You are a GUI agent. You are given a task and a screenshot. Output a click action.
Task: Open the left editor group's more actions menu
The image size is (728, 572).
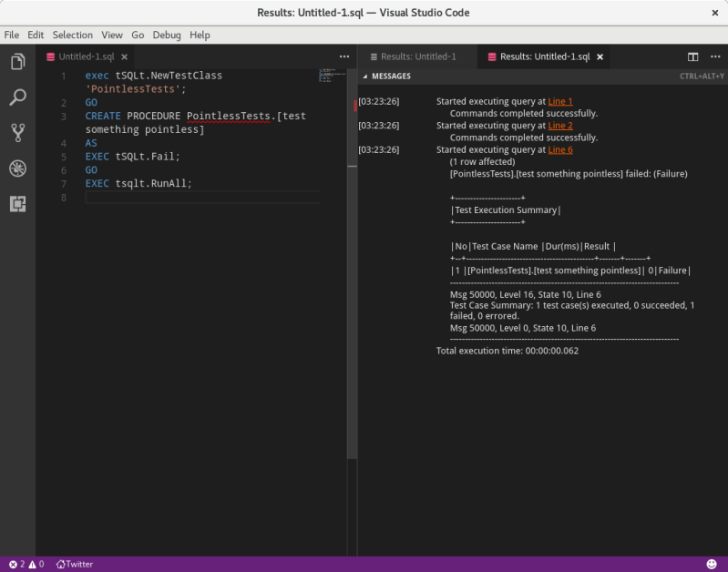344,56
